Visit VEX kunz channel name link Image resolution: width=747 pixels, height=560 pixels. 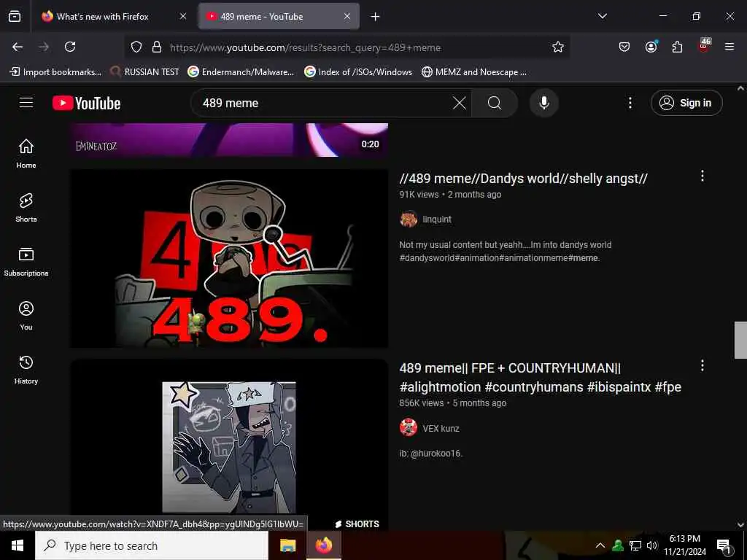(x=441, y=428)
